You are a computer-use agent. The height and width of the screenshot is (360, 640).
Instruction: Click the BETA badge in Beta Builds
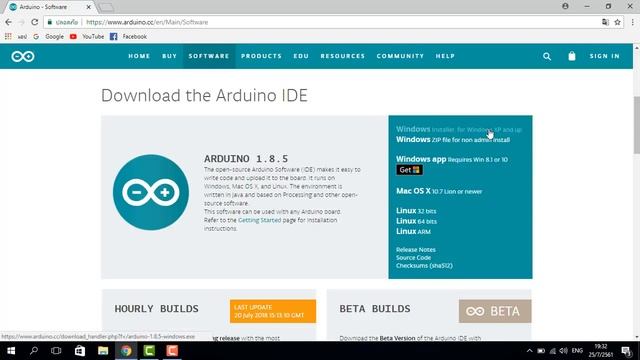tap(495, 311)
